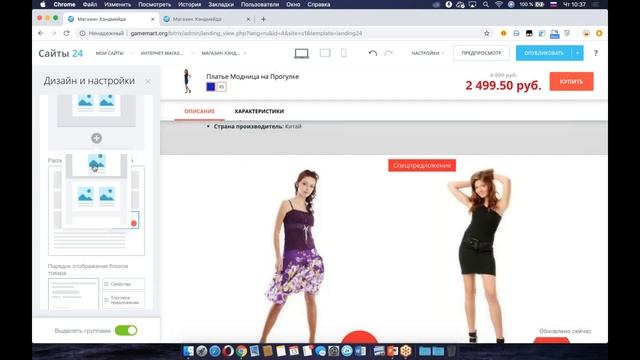Open Google Chrome from the Dock
The width and height of the screenshot is (640, 360).
pos(241,351)
